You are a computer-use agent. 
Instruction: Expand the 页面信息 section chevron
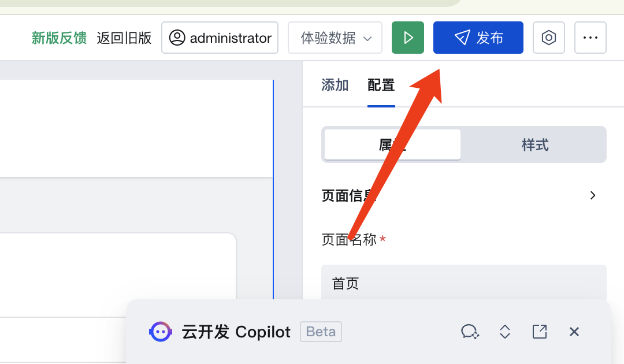[593, 195]
